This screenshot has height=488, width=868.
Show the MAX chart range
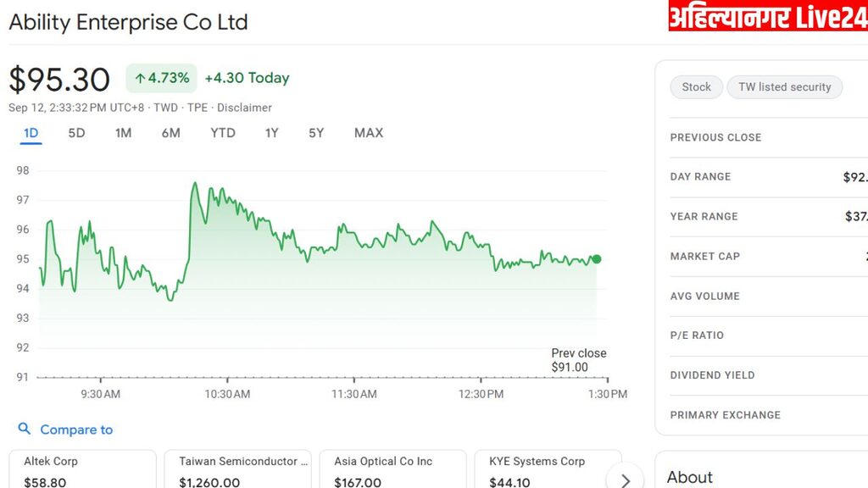pyautogui.click(x=369, y=133)
